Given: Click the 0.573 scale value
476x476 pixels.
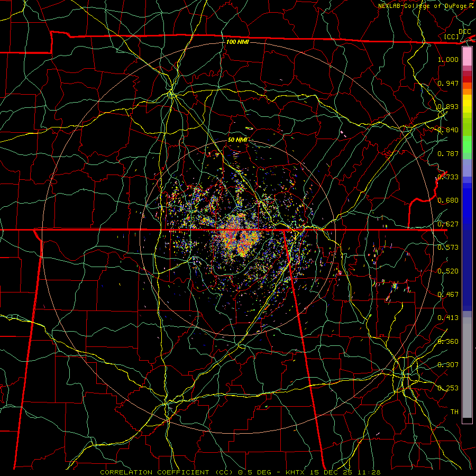Looking at the screenshot, I should click(x=448, y=248).
